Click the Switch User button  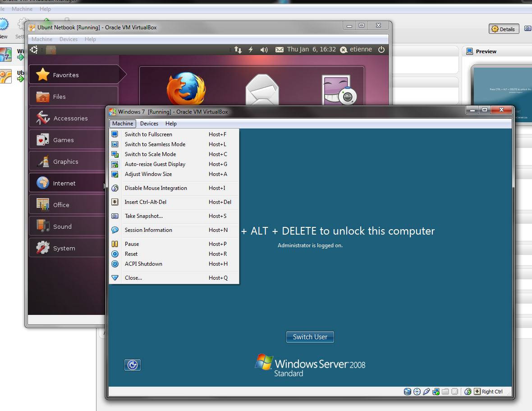tap(310, 337)
